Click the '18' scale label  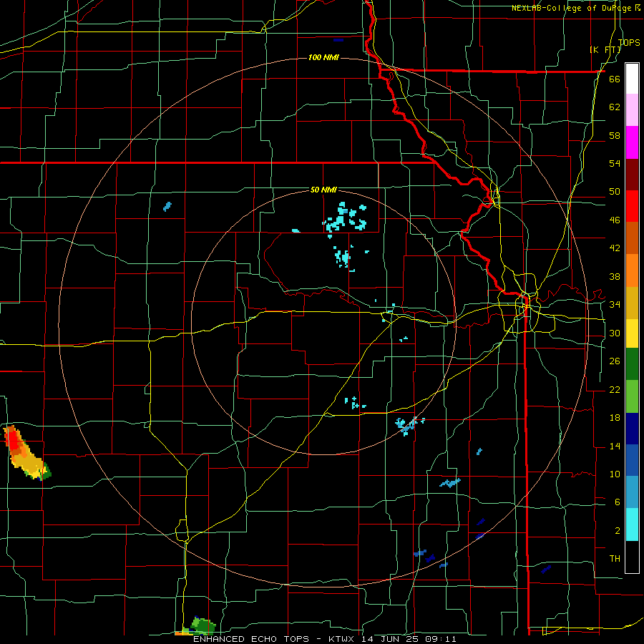[x=615, y=418]
